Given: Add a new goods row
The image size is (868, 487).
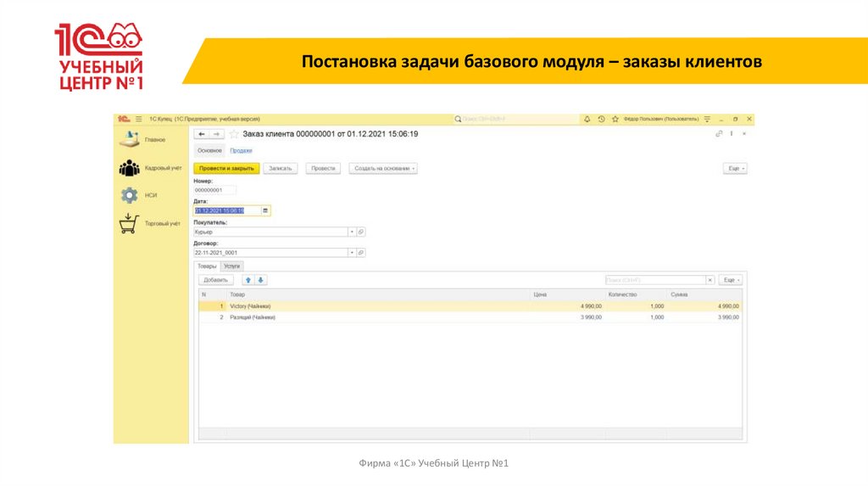Looking at the screenshot, I should pos(216,280).
